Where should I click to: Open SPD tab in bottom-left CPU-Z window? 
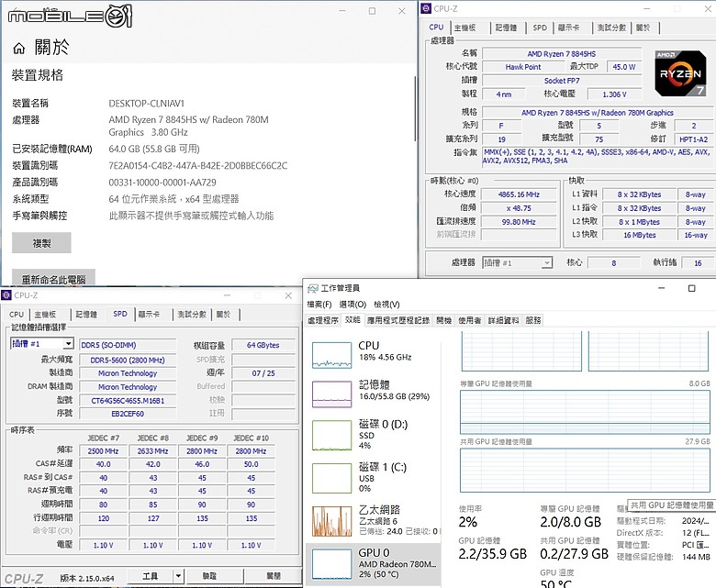click(x=120, y=314)
